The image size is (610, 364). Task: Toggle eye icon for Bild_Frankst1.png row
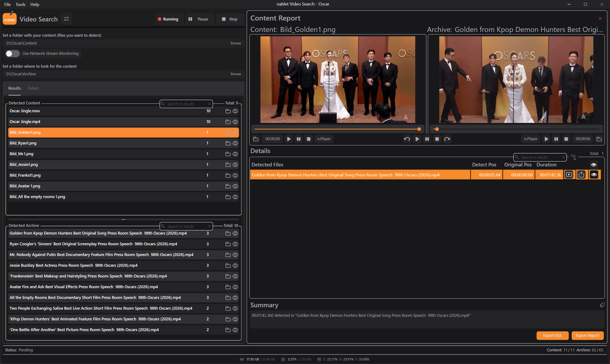click(x=235, y=175)
